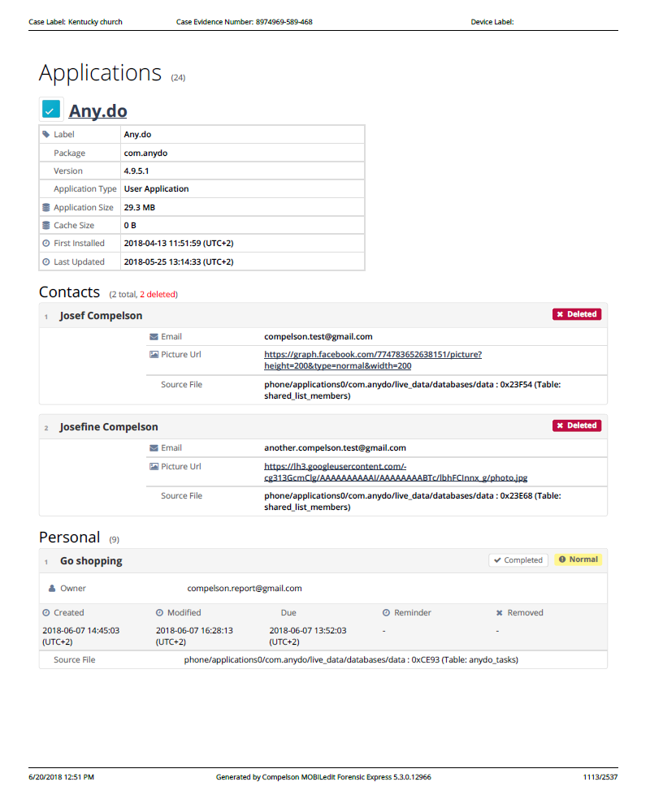The image size is (650, 812).
Task: Click the database icon beside Cache Size
Action: pyautogui.click(x=45, y=226)
